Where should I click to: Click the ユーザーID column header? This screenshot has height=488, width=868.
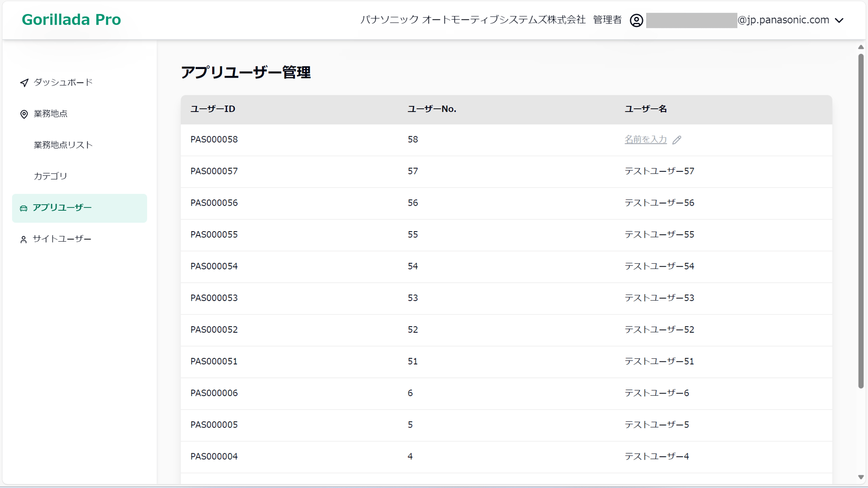coord(213,109)
